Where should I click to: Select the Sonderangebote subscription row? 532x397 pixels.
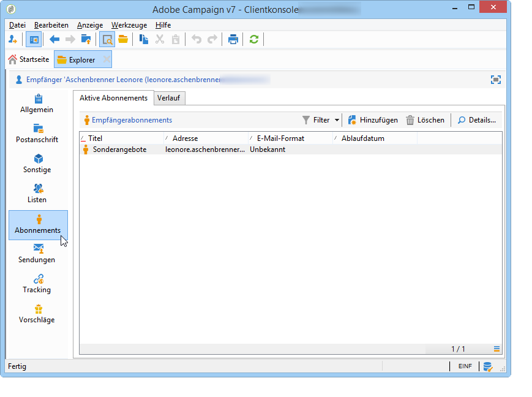291,149
